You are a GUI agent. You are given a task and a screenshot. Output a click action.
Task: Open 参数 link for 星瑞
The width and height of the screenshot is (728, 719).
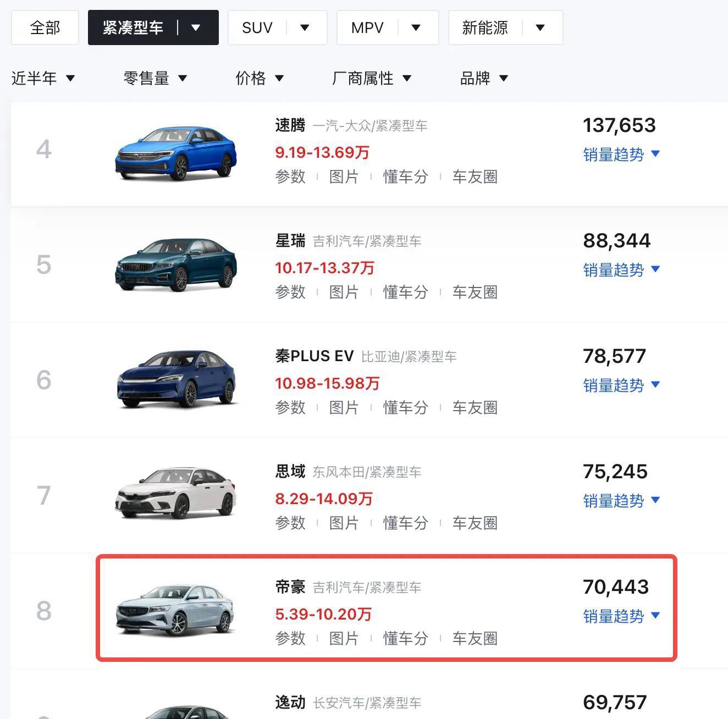coord(290,292)
